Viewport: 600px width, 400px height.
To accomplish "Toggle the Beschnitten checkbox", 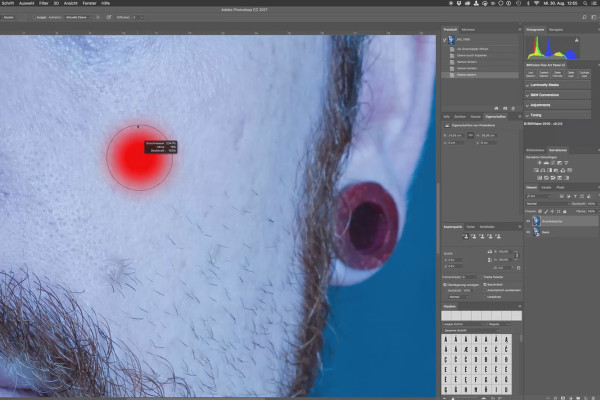I will [485, 284].
